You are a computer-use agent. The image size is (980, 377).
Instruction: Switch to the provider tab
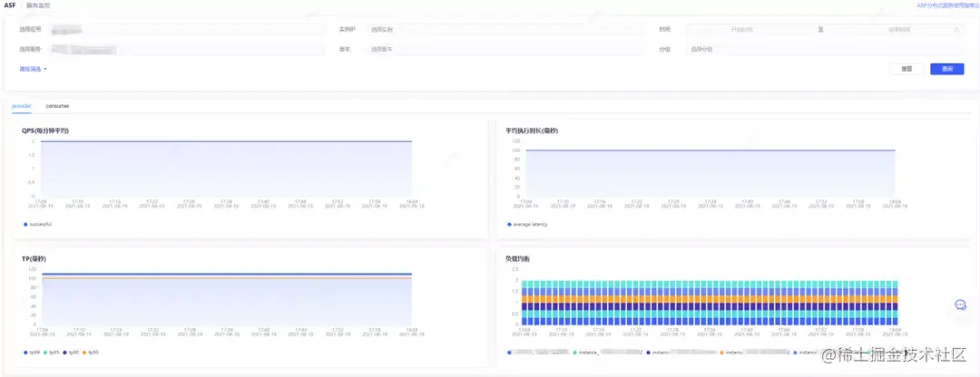point(22,106)
